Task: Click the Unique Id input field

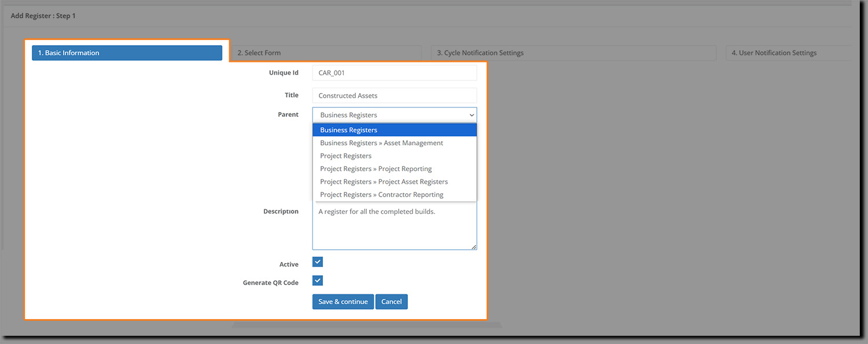Action: click(x=394, y=73)
